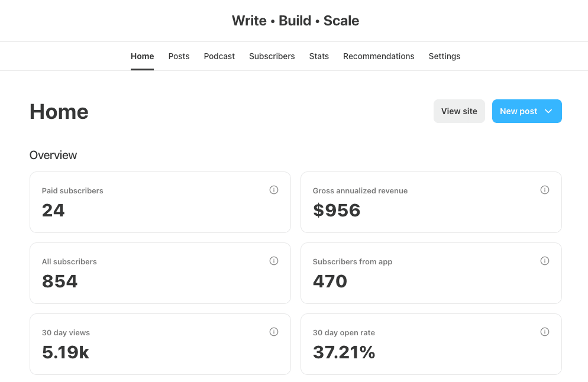The width and height of the screenshot is (588, 382).
Task: Show info for 30 day open rate
Action: 545,332
